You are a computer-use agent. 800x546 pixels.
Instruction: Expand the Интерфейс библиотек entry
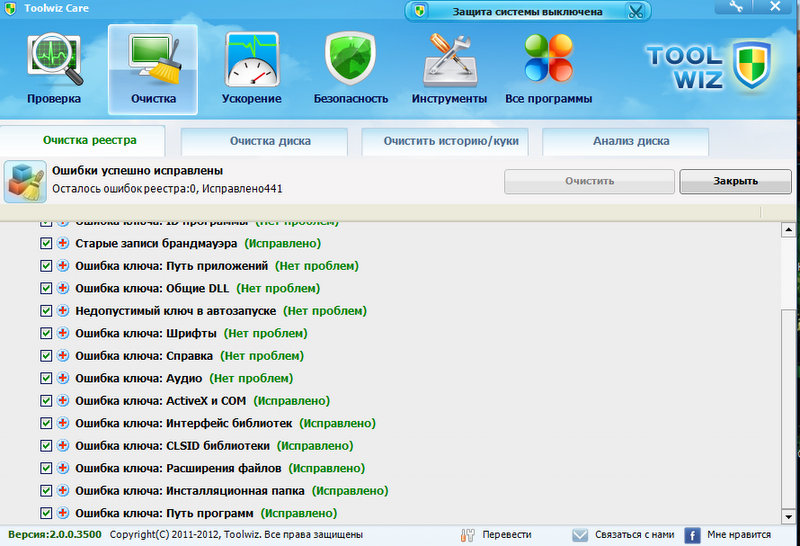(63, 423)
